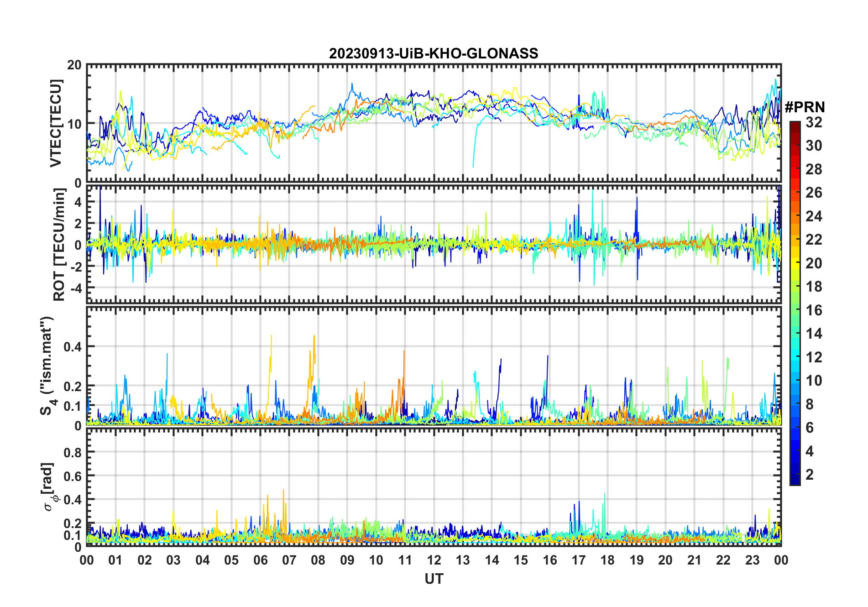Image resolution: width=868 pixels, height=607 pixels.
Task: Click hour 23 on the UT axis
Action: [752, 560]
